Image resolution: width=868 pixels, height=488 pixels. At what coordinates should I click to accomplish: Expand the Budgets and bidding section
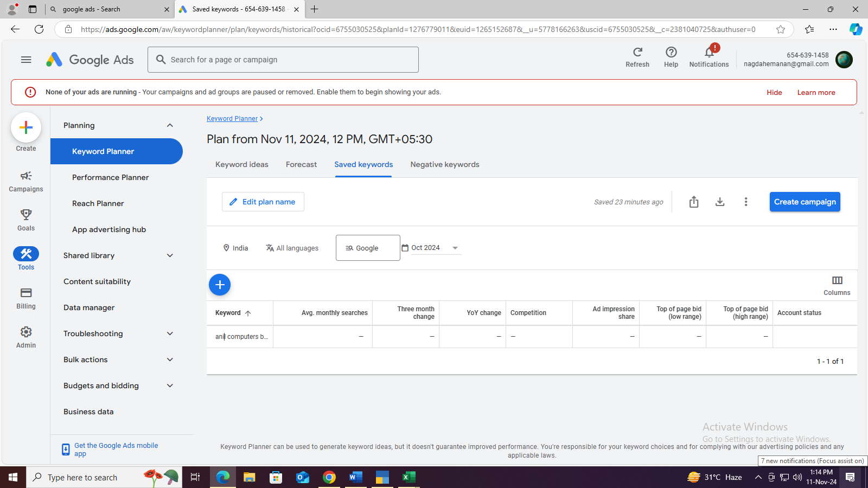(170, 386)
